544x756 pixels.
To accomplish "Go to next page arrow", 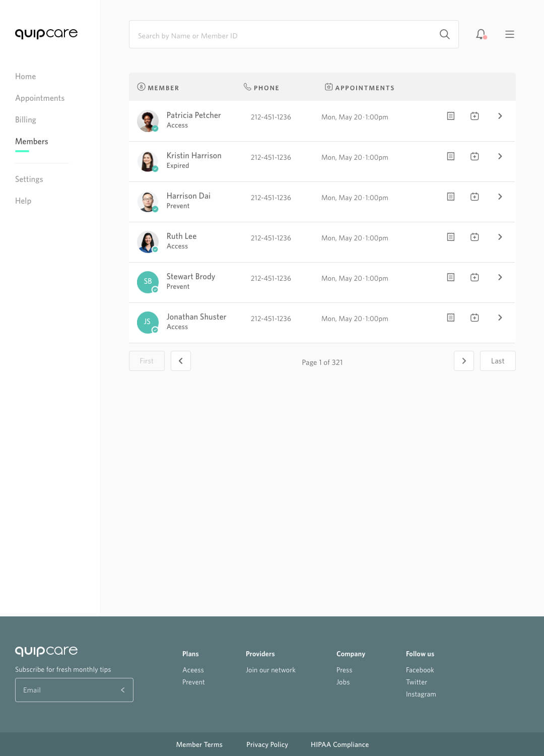I will [464, 361].
